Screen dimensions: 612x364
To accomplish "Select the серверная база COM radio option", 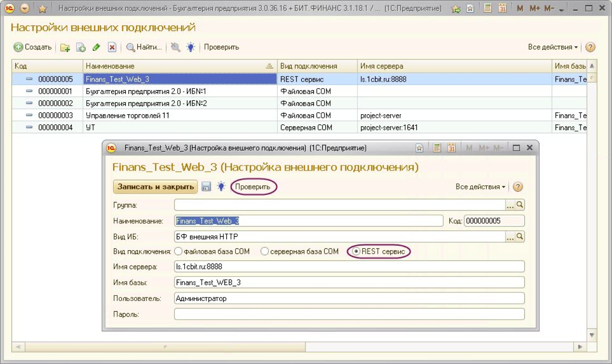I will (x=265, y=251).
